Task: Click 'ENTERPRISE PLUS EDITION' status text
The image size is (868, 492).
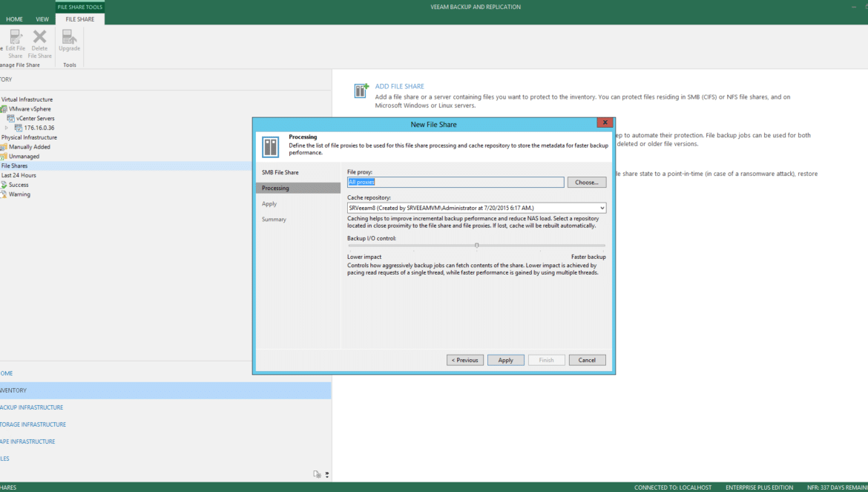Action: pyautogui.click(x=759, y=488)
